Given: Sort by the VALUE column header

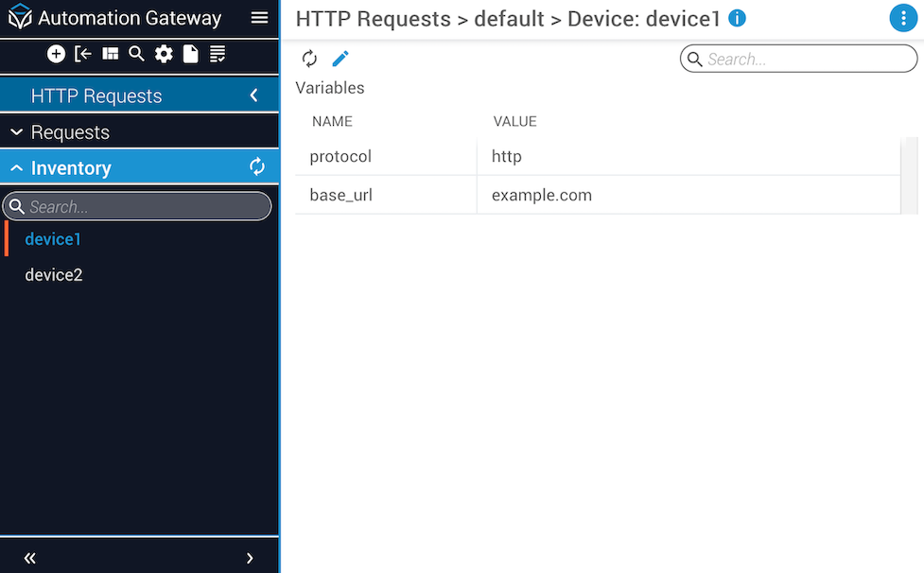Looking at the screenshot, I should click(515, 121).
